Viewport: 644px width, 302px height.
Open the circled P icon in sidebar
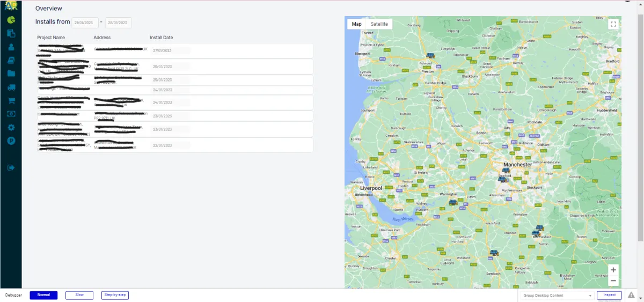[11, 141]
